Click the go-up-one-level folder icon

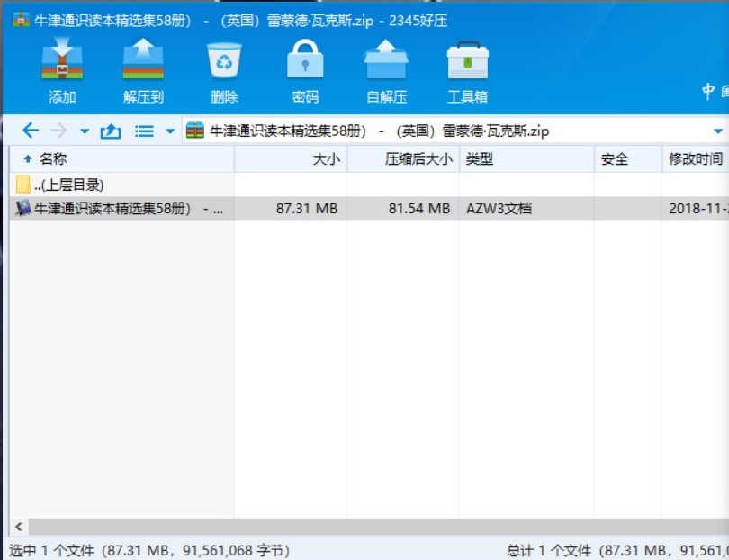click(111, 131)
